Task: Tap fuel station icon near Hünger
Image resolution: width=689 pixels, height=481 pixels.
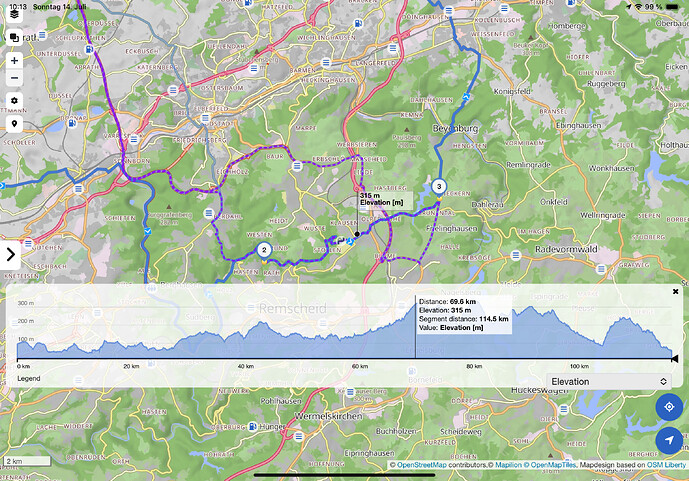Action: point(253,426)
